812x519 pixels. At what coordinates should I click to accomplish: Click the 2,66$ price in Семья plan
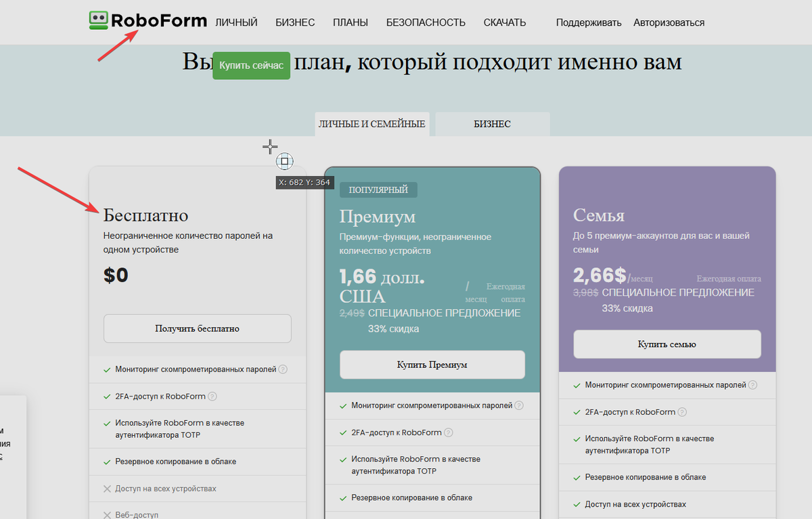[600, 275]
